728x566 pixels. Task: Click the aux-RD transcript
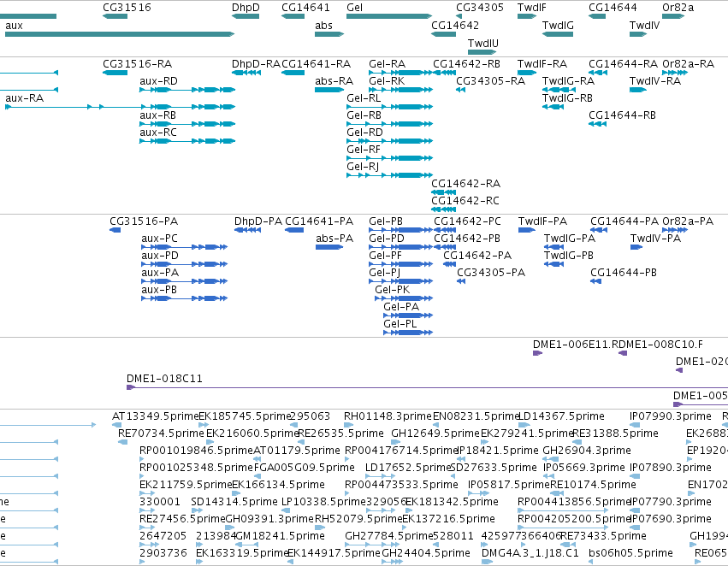coord(187,90)
